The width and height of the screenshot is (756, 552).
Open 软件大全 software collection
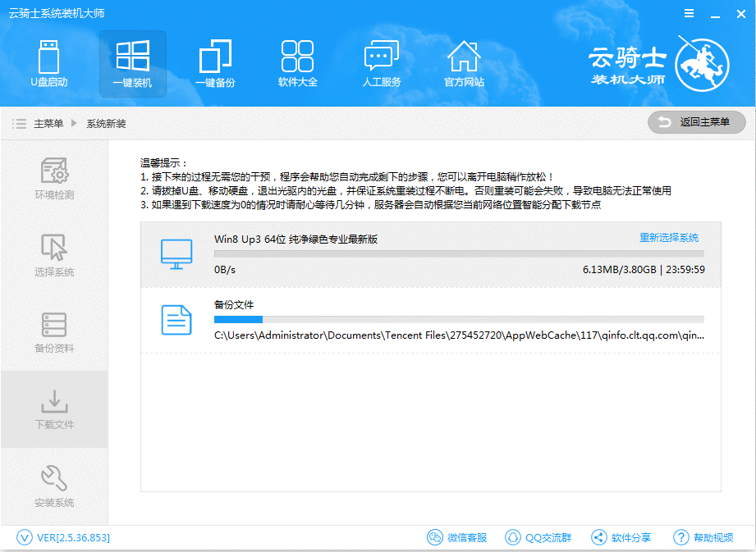click(297, 64)
